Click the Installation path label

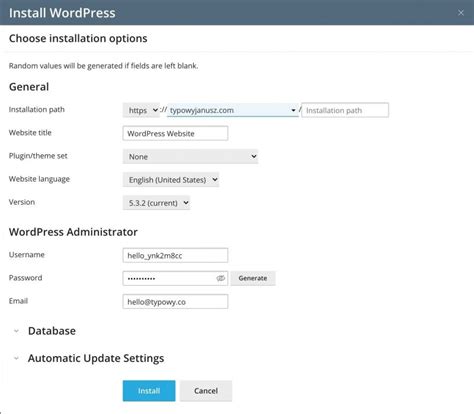[x=37, y=109]
